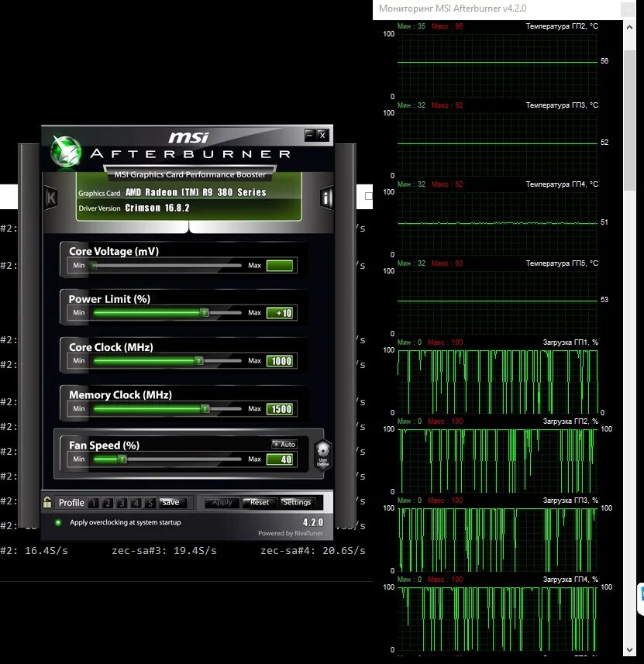Image resolution: width=644 pixels, height=664 pixels.
Task: Click zec-sa#4: 20.6S/s in console
Action: (x=312, y=551)
